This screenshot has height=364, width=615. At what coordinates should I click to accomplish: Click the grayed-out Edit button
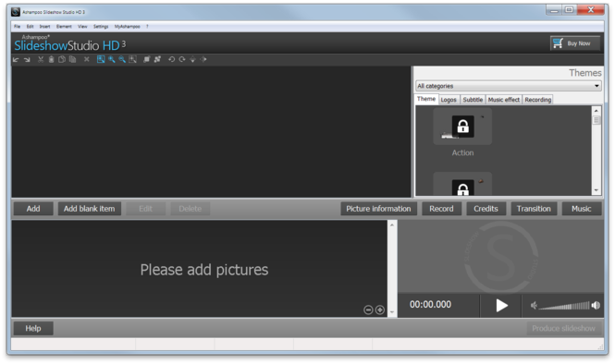(145, 209)
